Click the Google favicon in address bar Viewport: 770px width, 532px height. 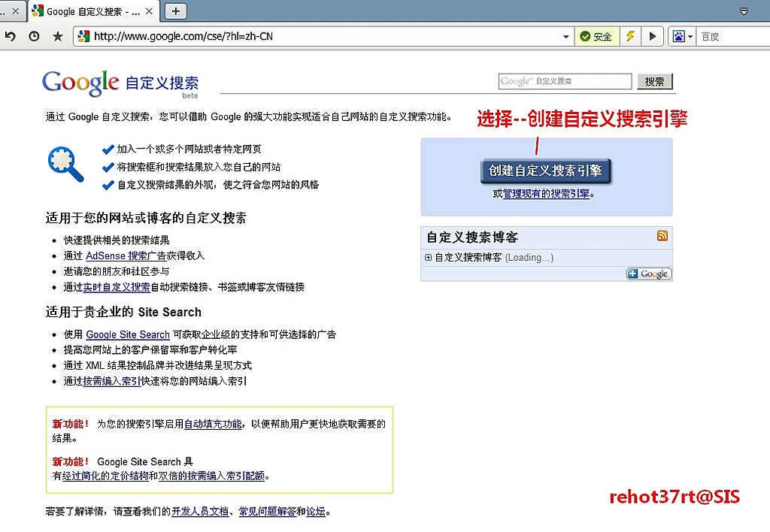[84, 36]
